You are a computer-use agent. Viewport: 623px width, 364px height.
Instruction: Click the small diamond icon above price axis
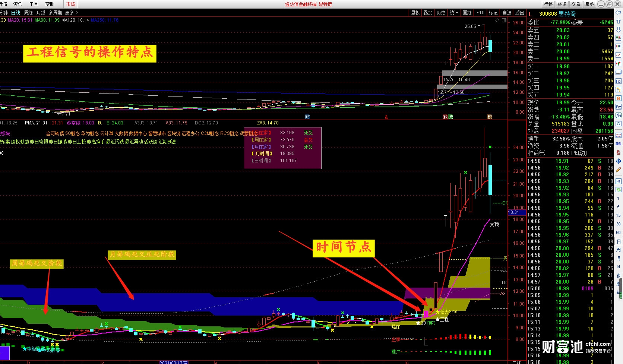coord(497,20)
